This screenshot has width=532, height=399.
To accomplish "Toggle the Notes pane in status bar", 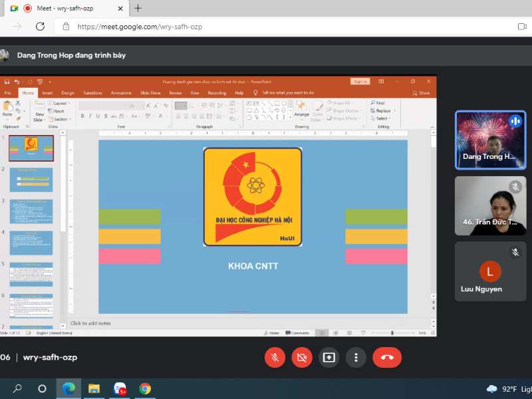I will (273, 332).
